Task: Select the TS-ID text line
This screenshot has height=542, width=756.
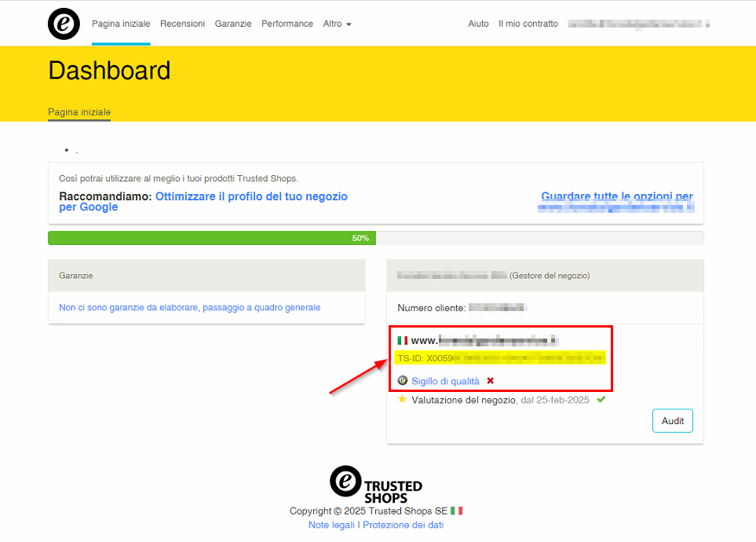Action: click(500, 358)
